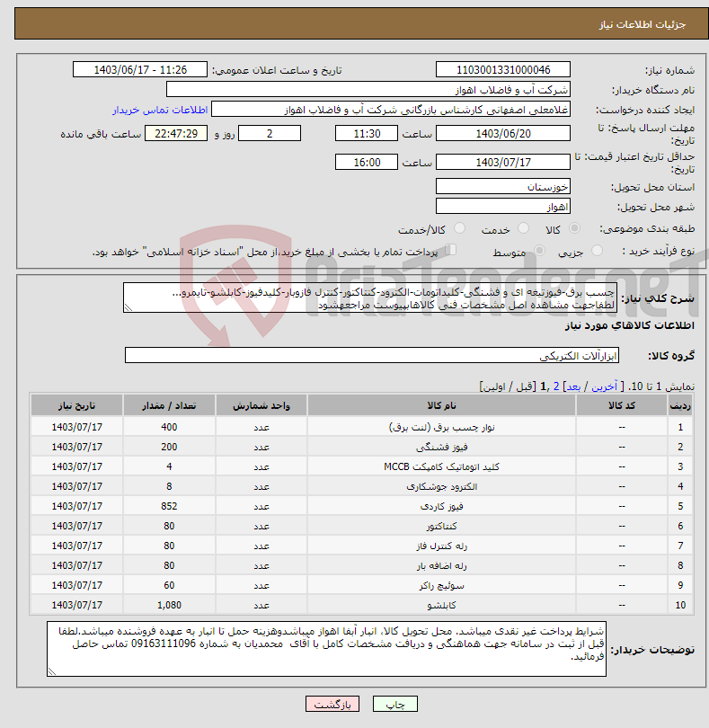This screenshot has width=709, height=728.
Task: Click the validity time 16:00 field
Action: (x=367, y=162)
